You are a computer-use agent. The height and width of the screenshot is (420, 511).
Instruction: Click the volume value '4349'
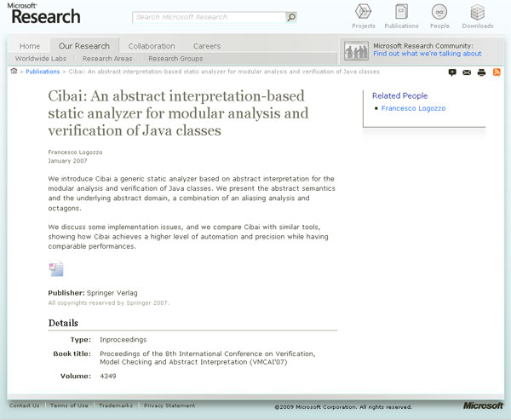[108, 376]
